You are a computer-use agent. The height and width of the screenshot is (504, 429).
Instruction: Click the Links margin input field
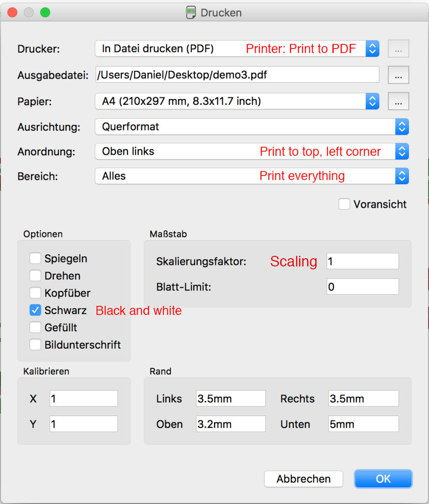click(x=231, y=399)
